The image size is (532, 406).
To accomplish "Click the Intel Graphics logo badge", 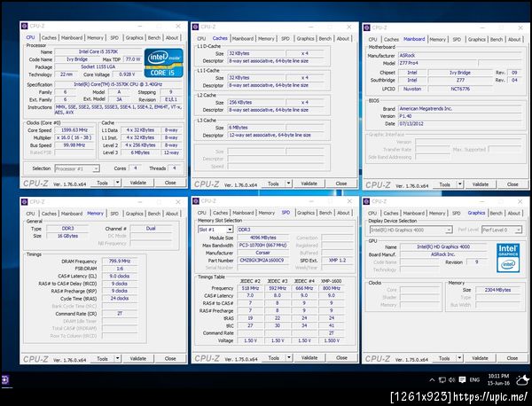I will (x=508, y=258).
